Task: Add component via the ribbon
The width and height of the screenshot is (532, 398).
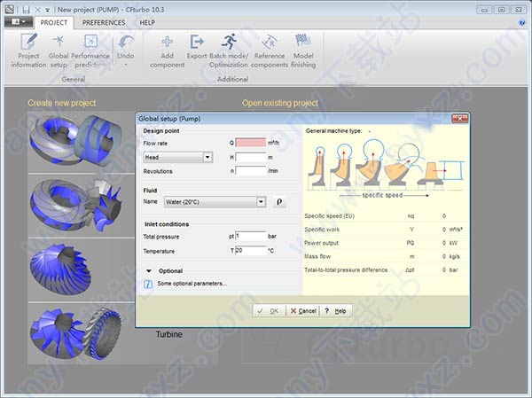Action: click(x=167, y=51)
